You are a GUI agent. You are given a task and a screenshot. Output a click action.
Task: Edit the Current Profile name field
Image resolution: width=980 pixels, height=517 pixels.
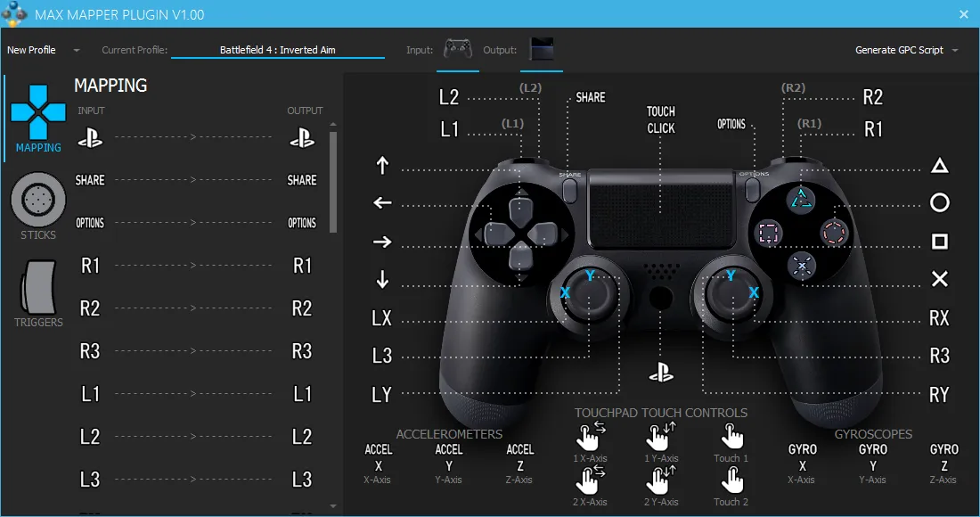click(x=277, y=50)
